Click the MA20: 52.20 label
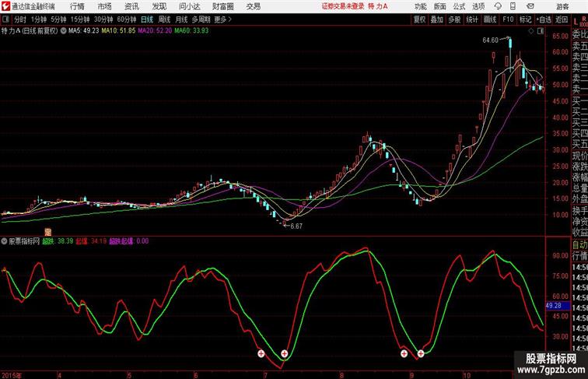588x379 pixels. pyautogui.click(x=155, y=31)
